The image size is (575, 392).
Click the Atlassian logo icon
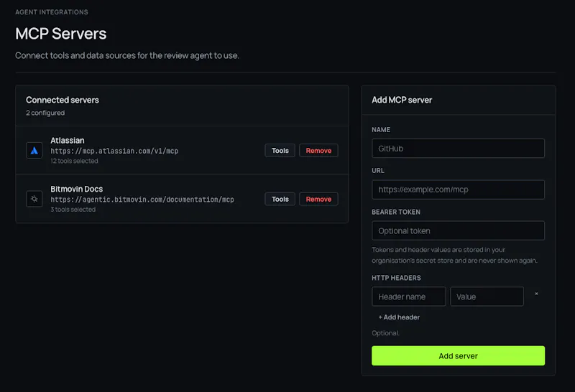34,151
